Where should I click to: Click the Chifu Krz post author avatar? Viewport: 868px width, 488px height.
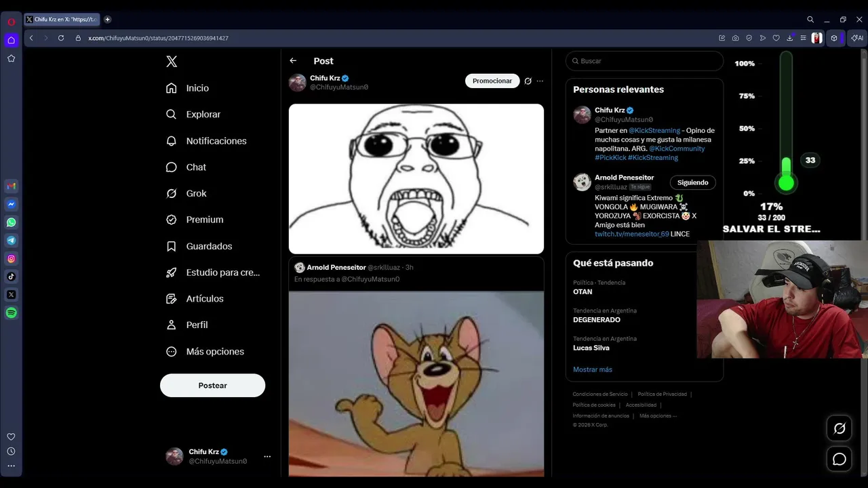(298, 83)
